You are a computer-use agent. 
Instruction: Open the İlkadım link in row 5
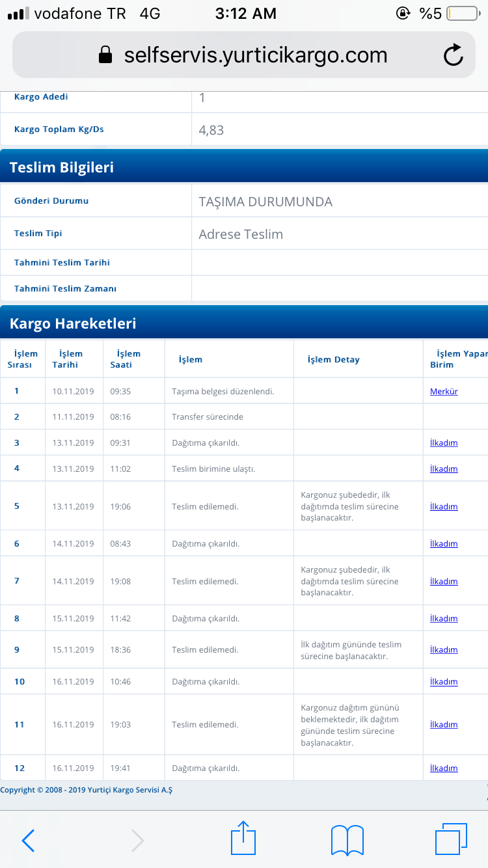pyautogui.click(x=444, y=507)
